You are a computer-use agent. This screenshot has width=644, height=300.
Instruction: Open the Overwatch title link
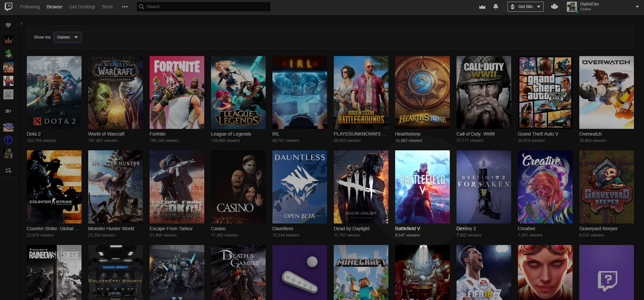click(590, 134)
